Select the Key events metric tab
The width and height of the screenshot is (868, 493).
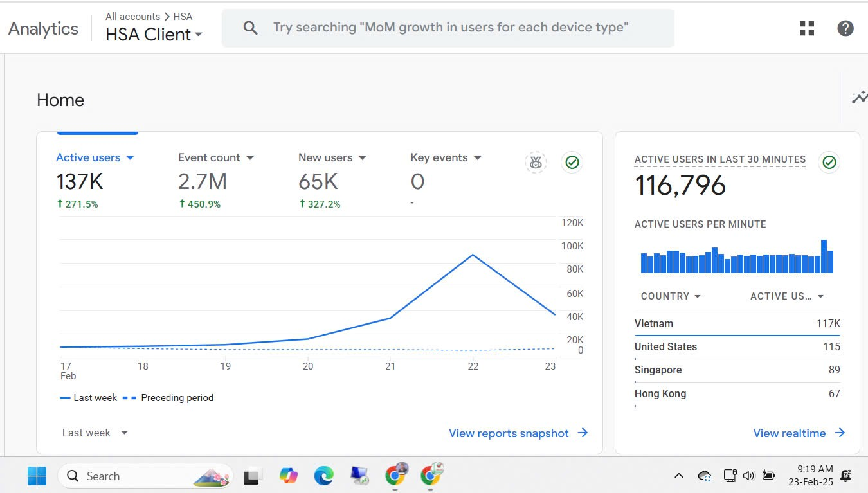click(439, 158)
